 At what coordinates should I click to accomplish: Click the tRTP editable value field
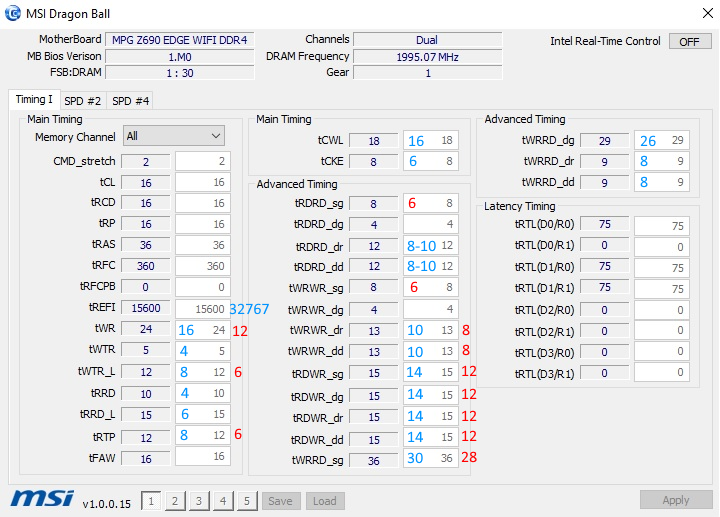click(x=202, y=435)
